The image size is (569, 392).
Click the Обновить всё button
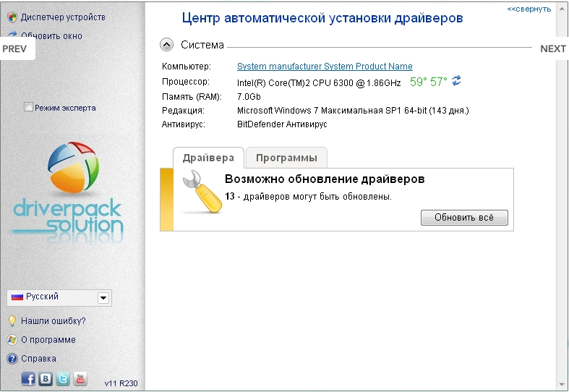click(x=464, y=218)
